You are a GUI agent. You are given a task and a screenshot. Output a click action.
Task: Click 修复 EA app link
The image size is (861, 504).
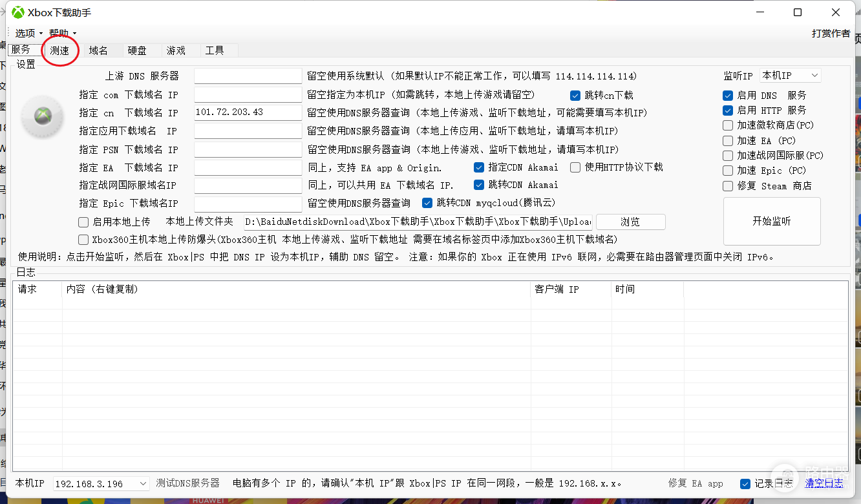click(x=696, y=483)
